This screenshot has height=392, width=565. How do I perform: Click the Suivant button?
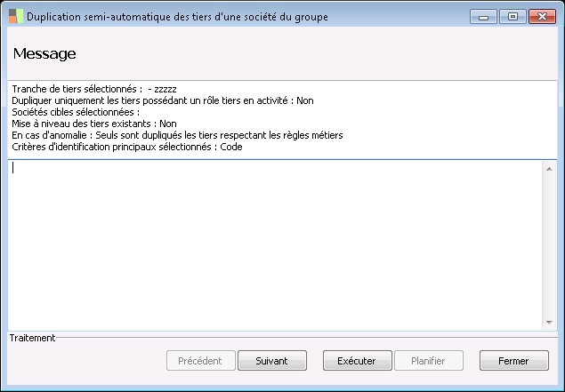(272, 361)
